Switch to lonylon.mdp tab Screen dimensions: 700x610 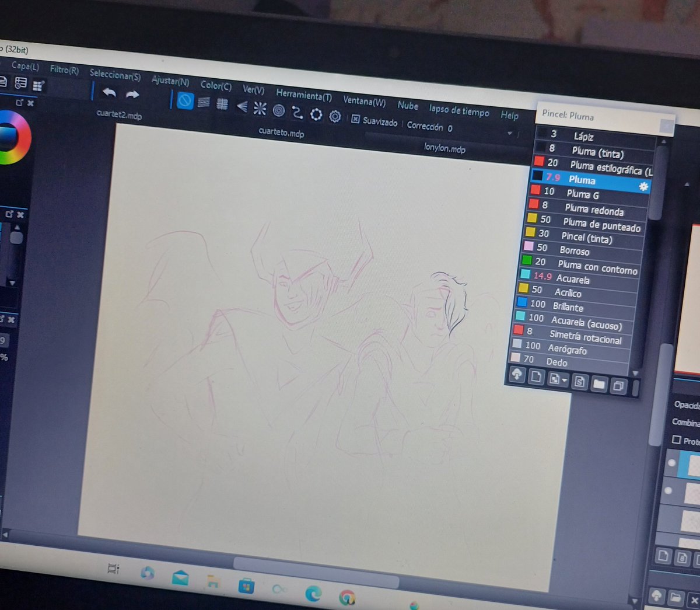444,148
